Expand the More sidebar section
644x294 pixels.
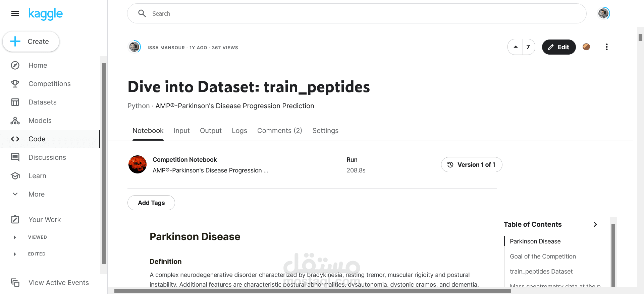click(x=15, y=194)
